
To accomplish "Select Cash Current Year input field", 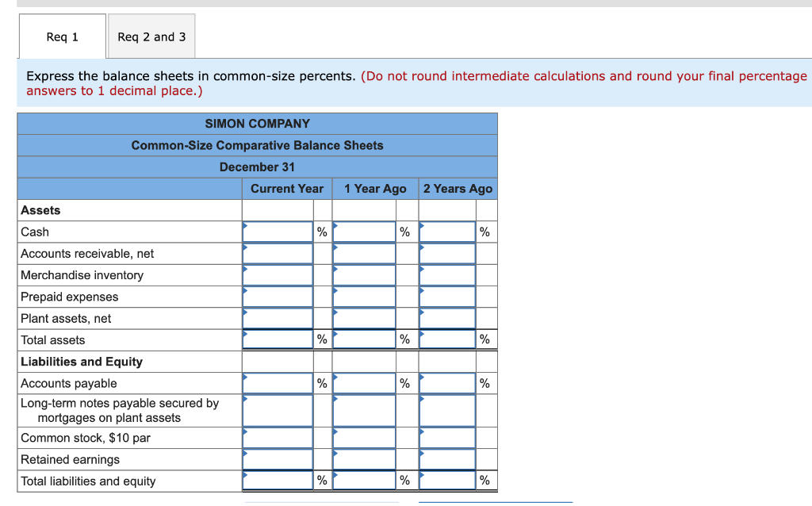I will click(278, 232).
